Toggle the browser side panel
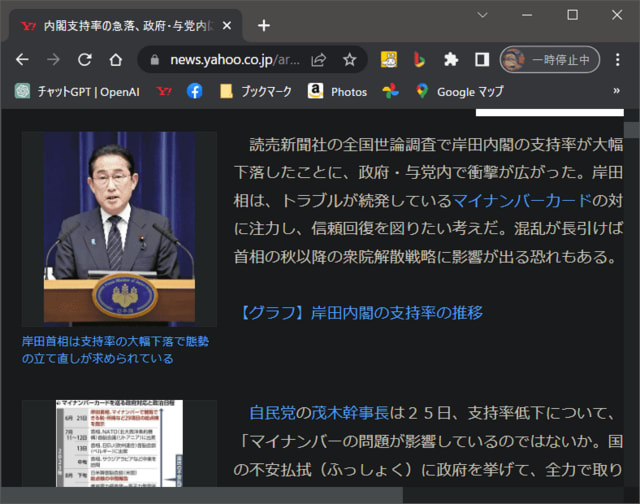Image resolution: width=640 pixels, height=504 pixels. pyautogui.click(x=481, y=59)
